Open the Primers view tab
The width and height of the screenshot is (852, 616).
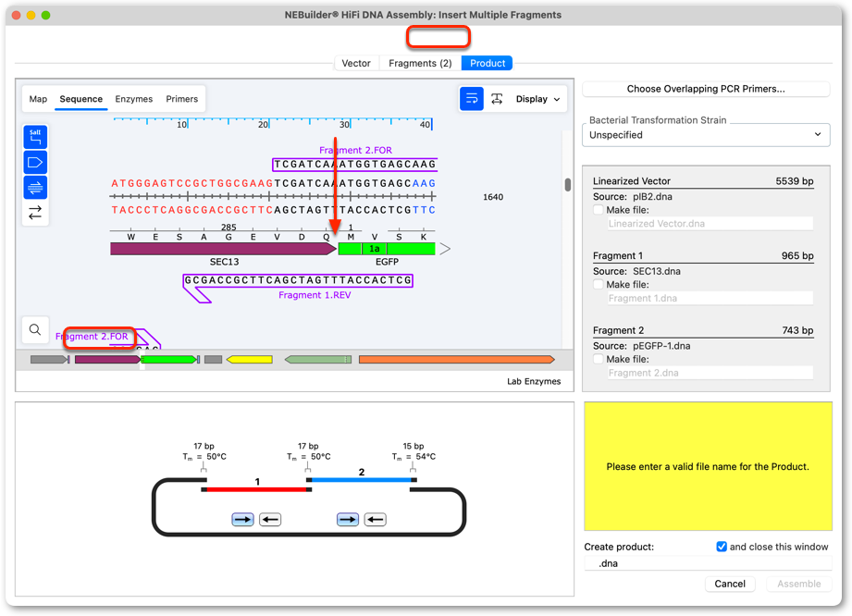coord(182,99)
